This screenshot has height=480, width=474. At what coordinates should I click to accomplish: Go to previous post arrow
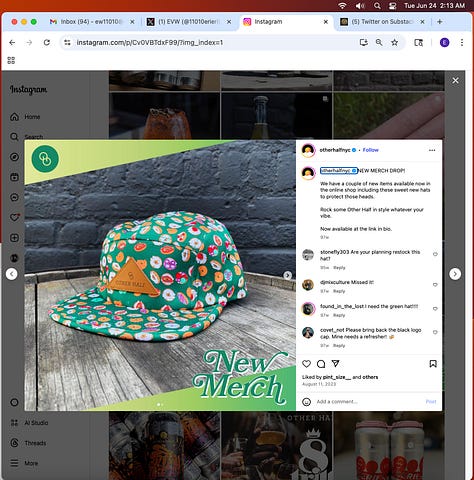click(12, 274)
